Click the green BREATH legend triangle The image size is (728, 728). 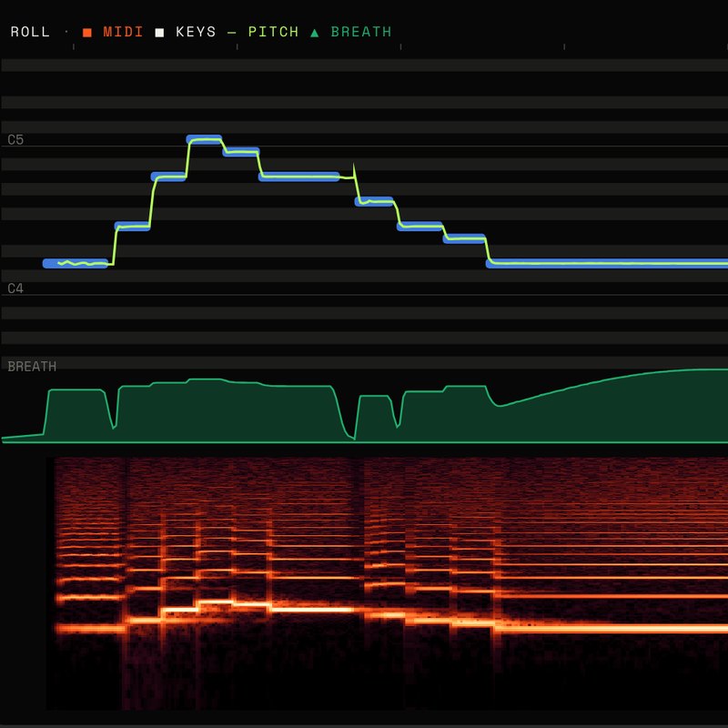(x=314, y=32)
